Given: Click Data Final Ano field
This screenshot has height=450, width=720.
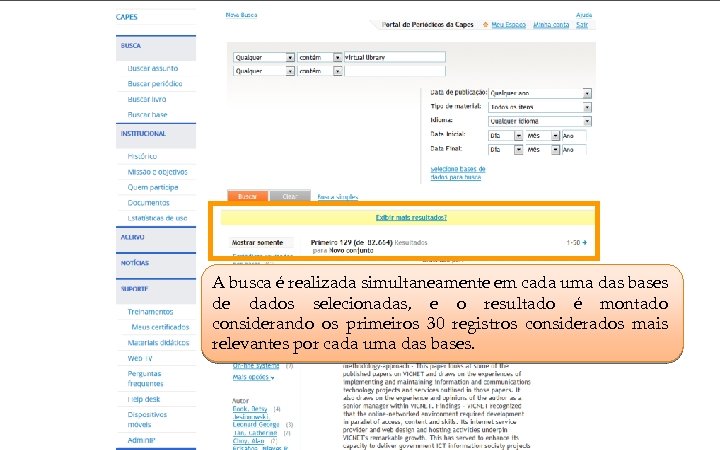Looking at the screenshot, I should point(574,150).
